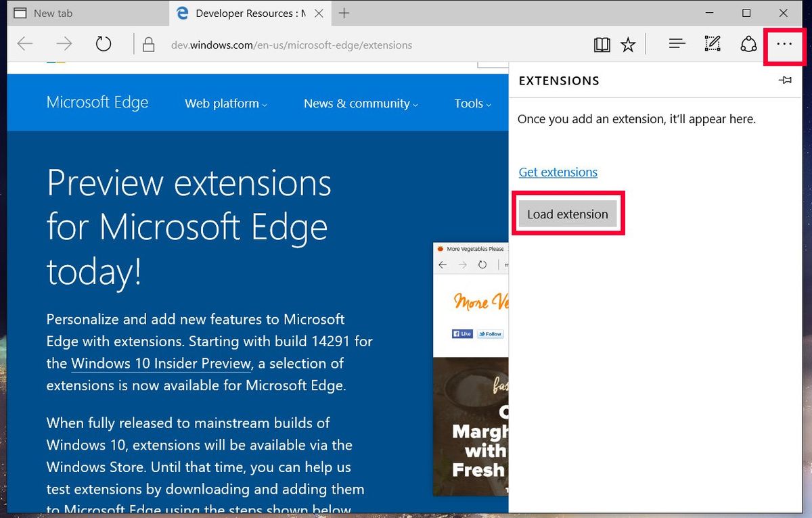Share the current page
This screenshot has height=518, width=812.
(748, 43)
